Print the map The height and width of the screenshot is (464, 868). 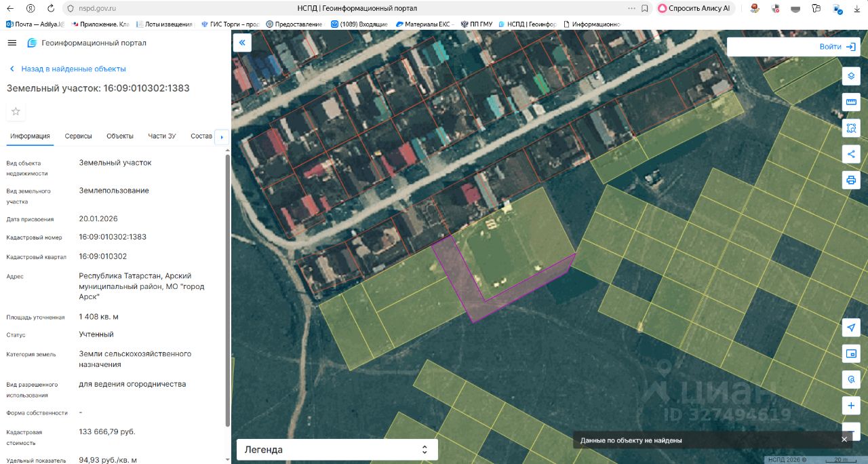pos(851,180)
